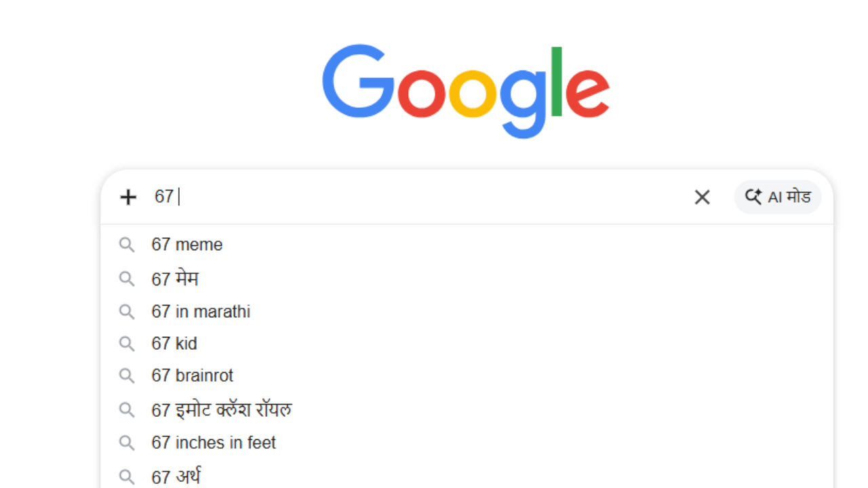Image resolution: width=868 pixels, height=488 pixels.
Task: Click the magnifier icon beside "67 meme"
Action: (x=127, y=245)
